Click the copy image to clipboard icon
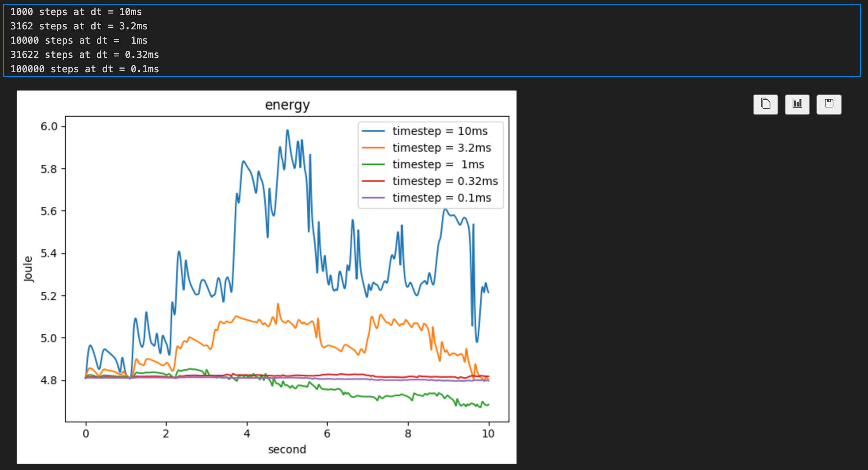Screen dimensions: 868x470 (765, 104)
